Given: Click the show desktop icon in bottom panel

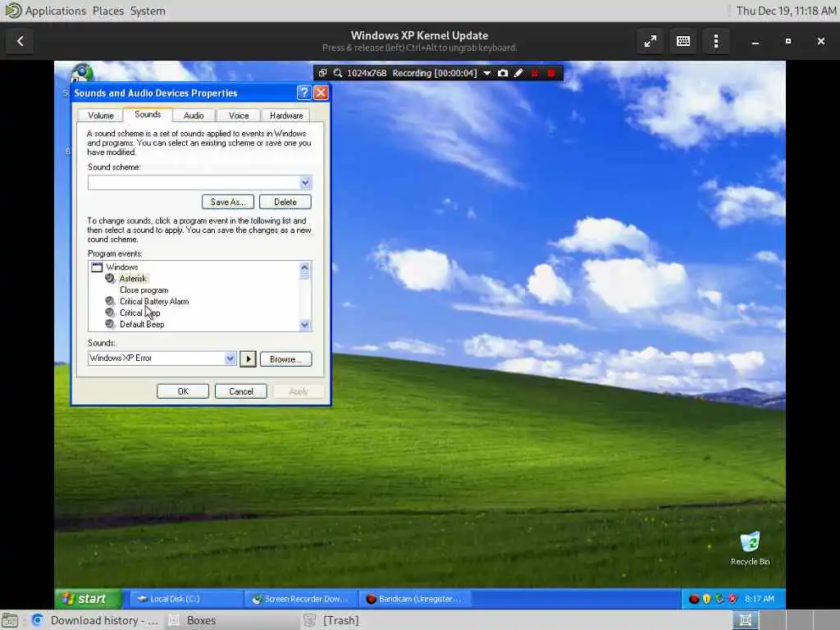Looking at the screenshot, I should [x=10, y=620].
